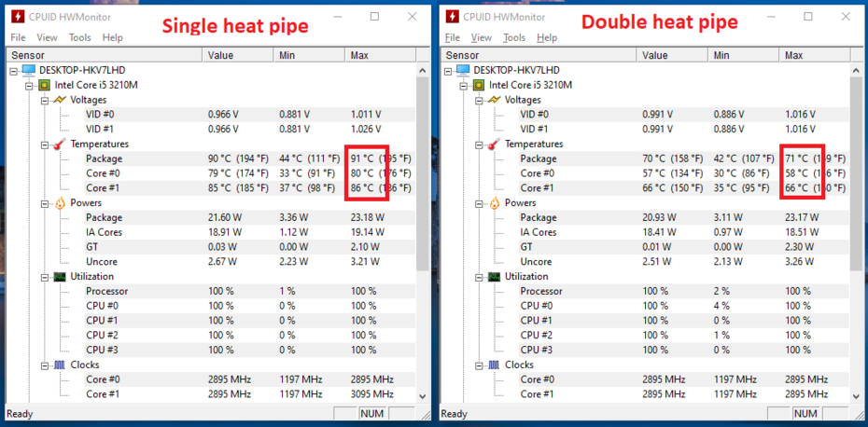Collapse the Powers section in left window
Screen dimensions: 868x427
(x=45, y=203)
